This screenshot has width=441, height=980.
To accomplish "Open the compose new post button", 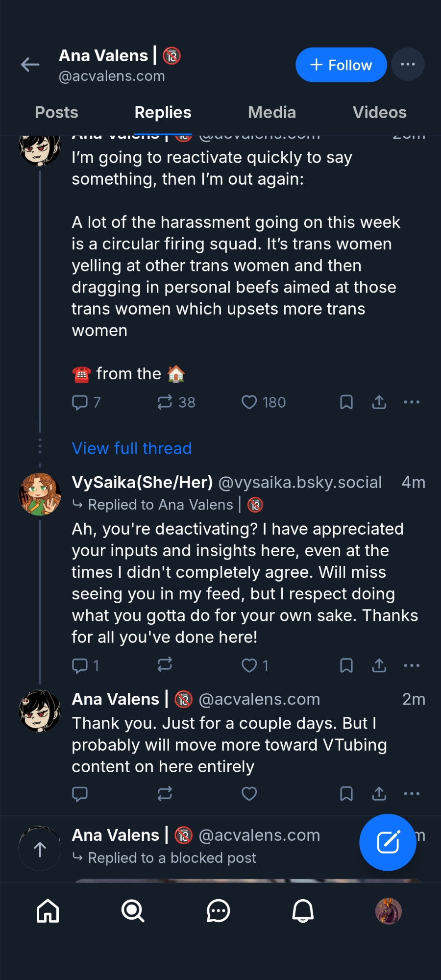I will tap(388, 842).
